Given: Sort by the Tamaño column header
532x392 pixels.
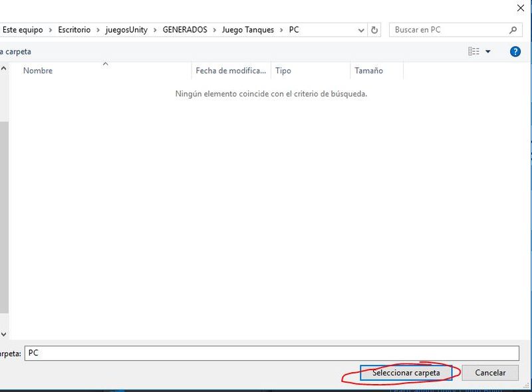Looking at the screenshot, I should point(376,70).
